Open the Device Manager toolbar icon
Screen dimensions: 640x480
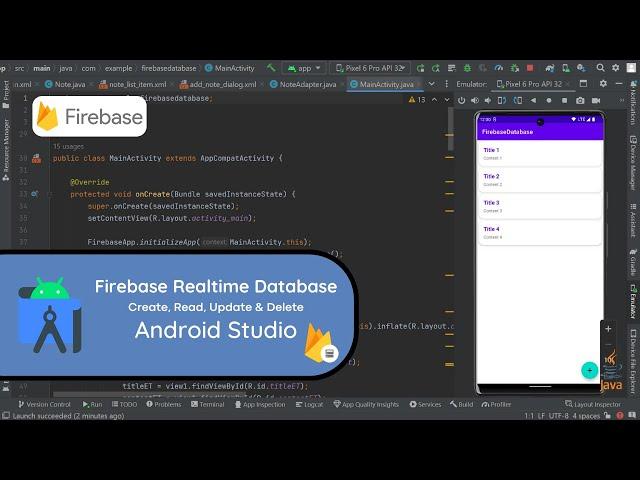(x=566, y=68)
